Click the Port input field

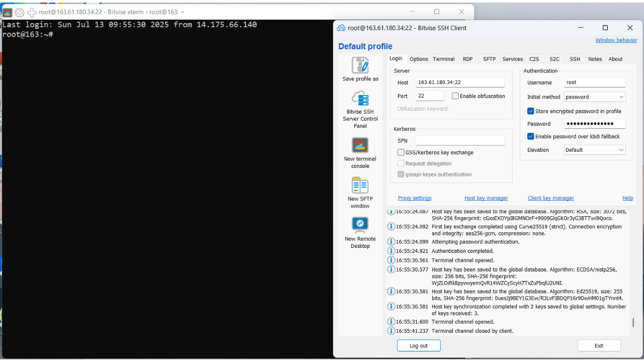(430, 96)
